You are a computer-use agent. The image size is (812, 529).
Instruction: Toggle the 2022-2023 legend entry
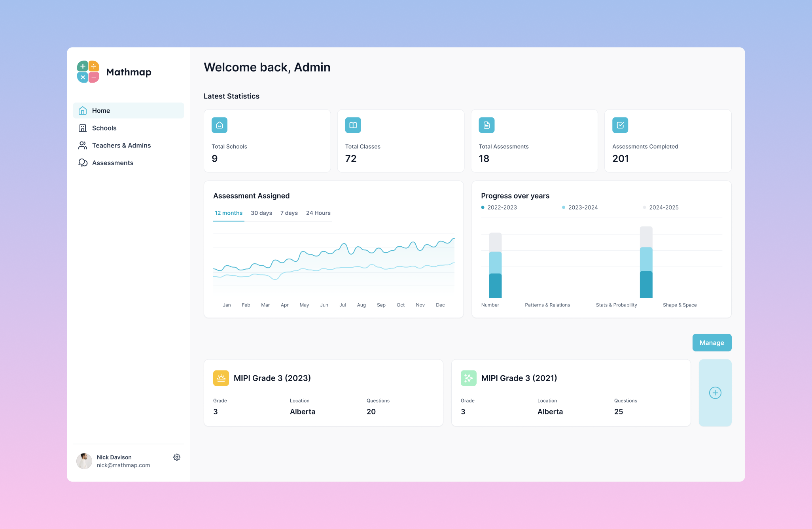tap(499, 208)
